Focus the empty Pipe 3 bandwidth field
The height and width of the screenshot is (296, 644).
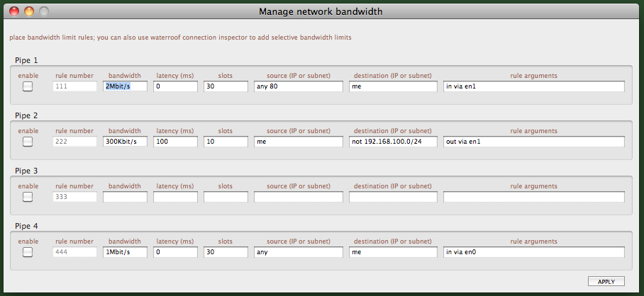tap(125, 197)
